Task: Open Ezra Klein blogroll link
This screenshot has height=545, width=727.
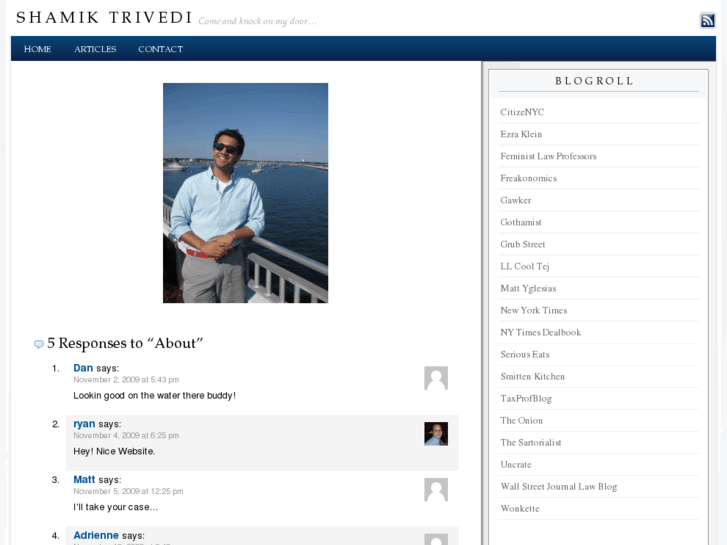Action: pyautogui.click(x=521, y=134)
